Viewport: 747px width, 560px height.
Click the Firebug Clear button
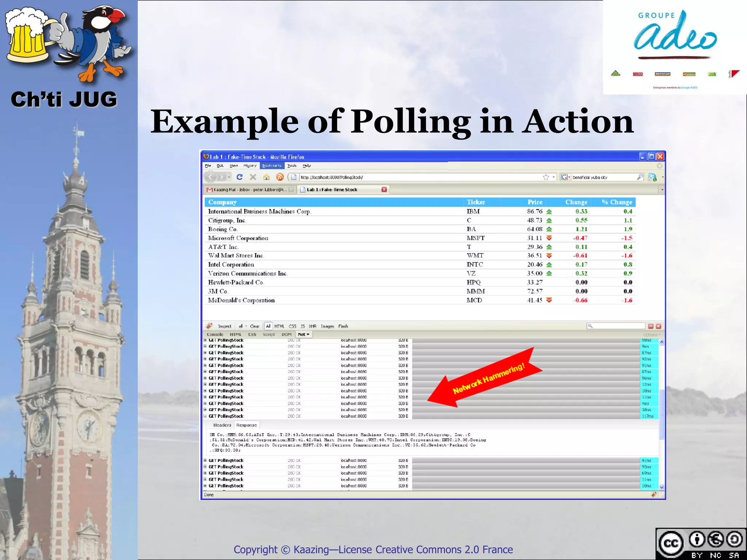coord(255,326)
